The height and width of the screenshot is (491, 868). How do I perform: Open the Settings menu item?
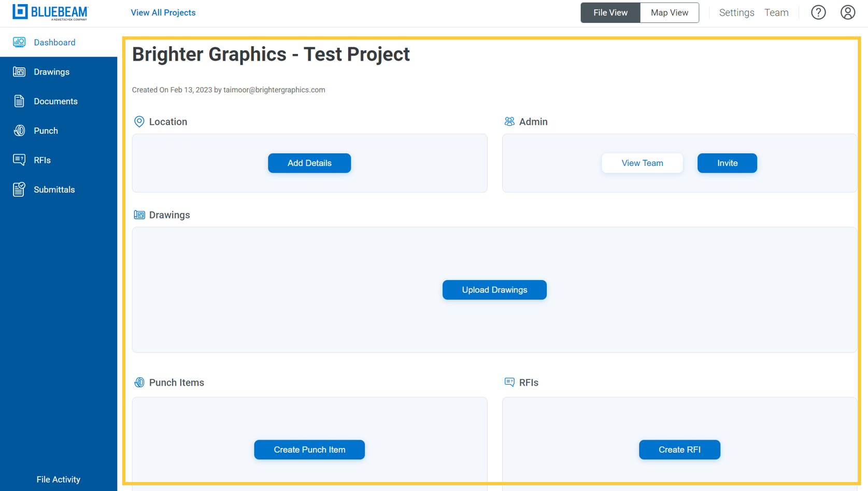tap(736, 12)
